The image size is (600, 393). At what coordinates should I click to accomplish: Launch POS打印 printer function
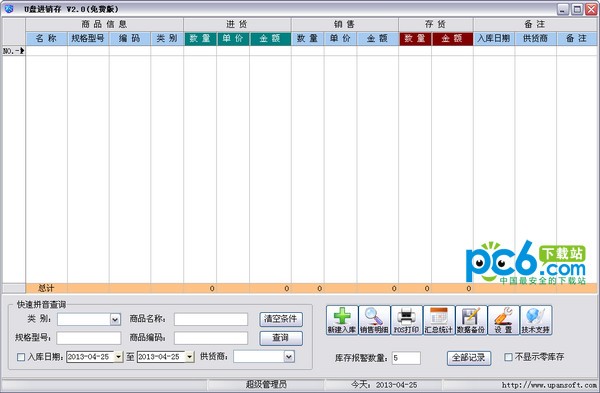[406, 320]
